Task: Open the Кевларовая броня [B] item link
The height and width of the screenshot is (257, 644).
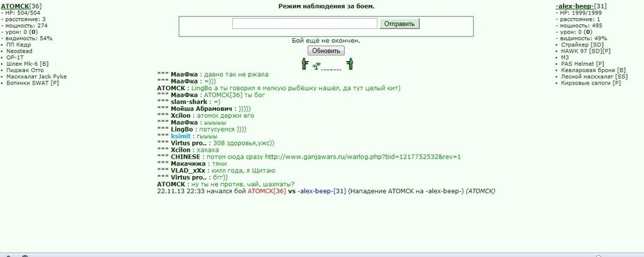Action: click(x=593, y=70)
